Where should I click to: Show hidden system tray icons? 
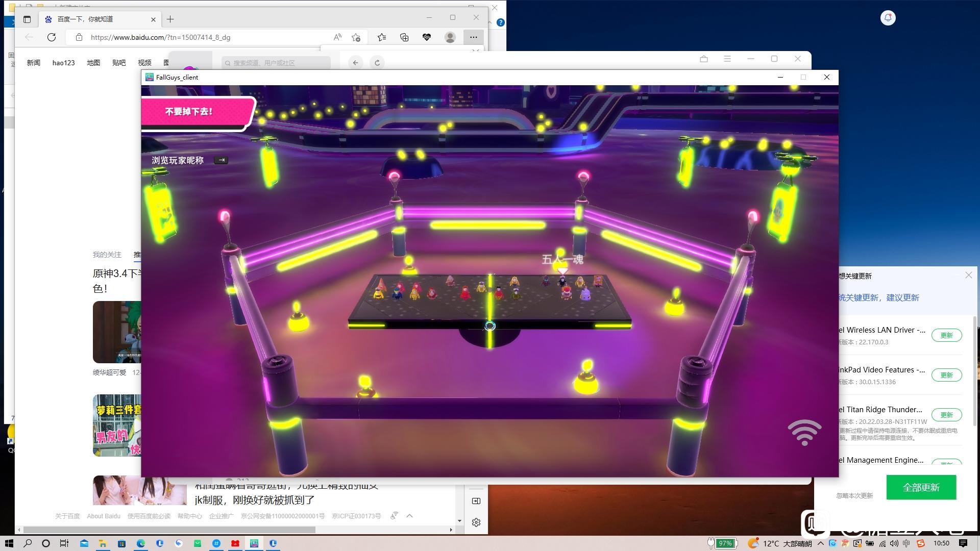[x=820, y=543]
